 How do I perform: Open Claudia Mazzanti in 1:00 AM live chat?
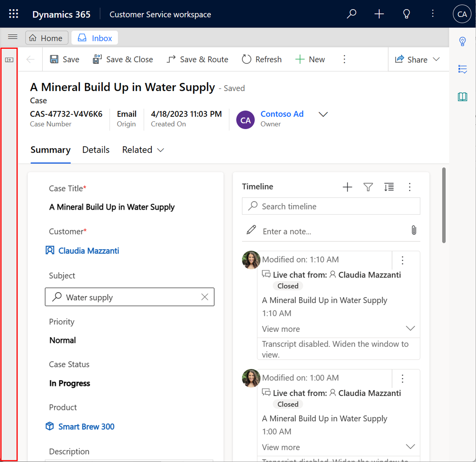coord(369,393)
